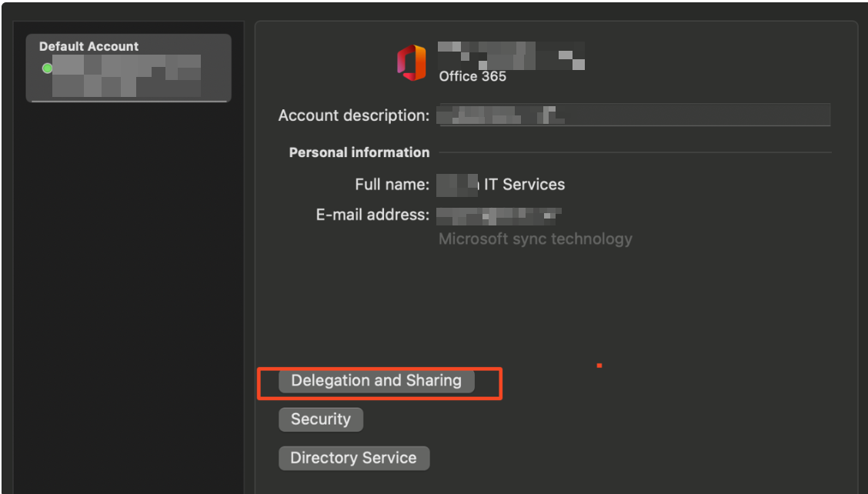This screenshot has height=494, width=868.
Task: Click the "E-mail address:" label
Action: tap(373, 215)
